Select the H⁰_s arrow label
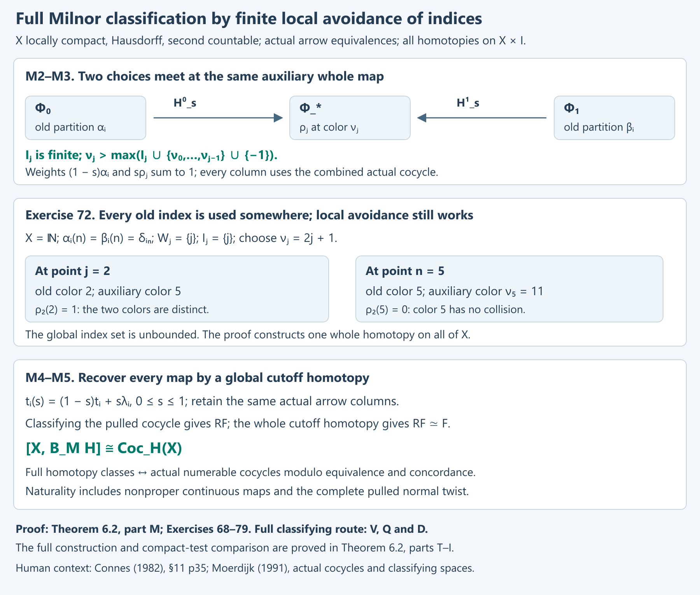The image size is (700, 595). [x=185, y=103]
